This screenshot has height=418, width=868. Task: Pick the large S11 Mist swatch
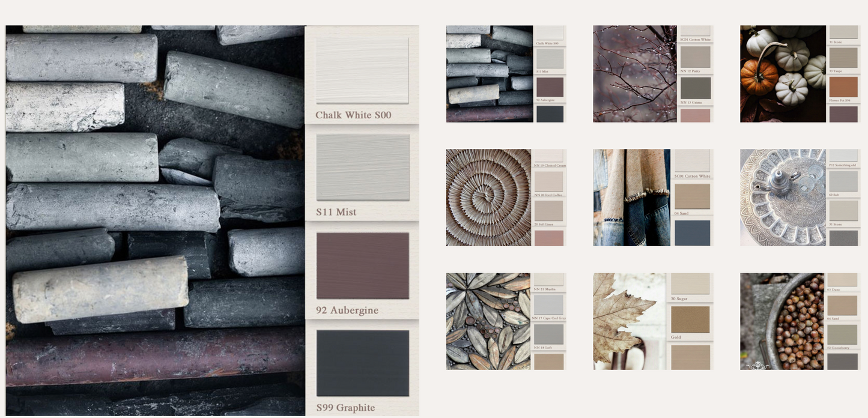click(362, 167)
